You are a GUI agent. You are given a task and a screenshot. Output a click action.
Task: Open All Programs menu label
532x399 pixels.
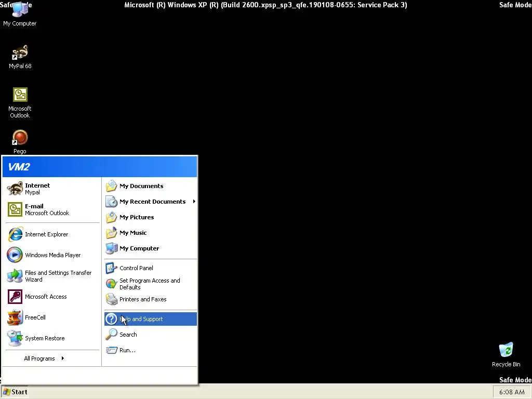(39, 358)
